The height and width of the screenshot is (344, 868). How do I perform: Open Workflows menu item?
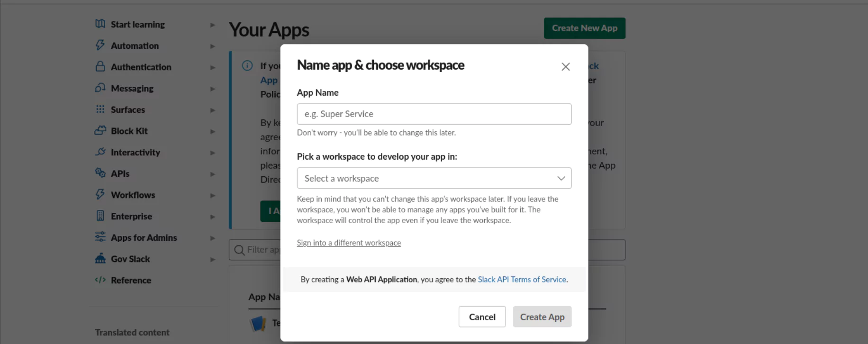click(133, 195)
